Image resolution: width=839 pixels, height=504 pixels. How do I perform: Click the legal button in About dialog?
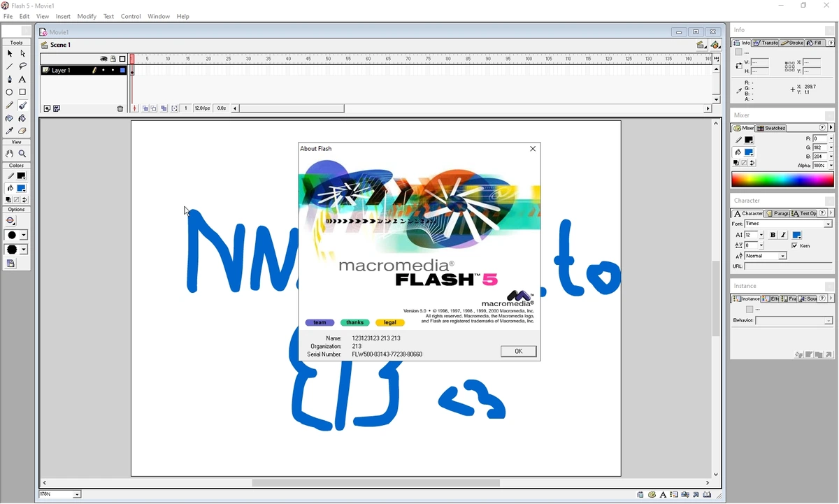390,323
